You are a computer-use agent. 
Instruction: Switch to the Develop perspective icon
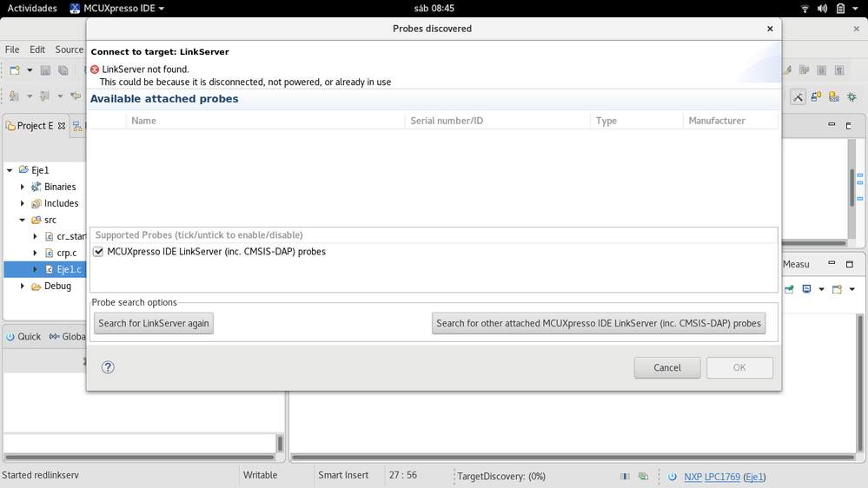click(x=798, y=97)
